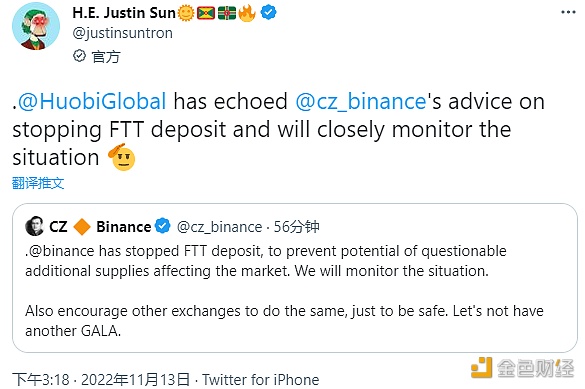Click the translate tweet link
Screen dimensions: 585x389
tap(38, 183)
